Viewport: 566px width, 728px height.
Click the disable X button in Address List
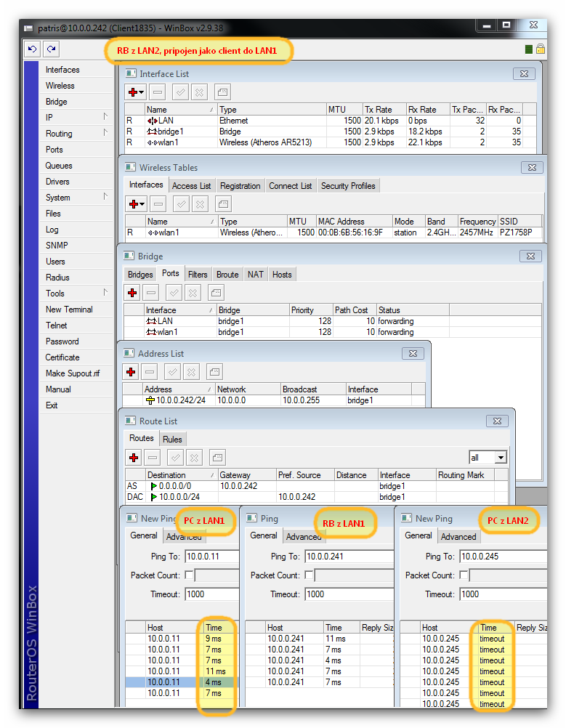pyautogui.click(x=191, y=371)
